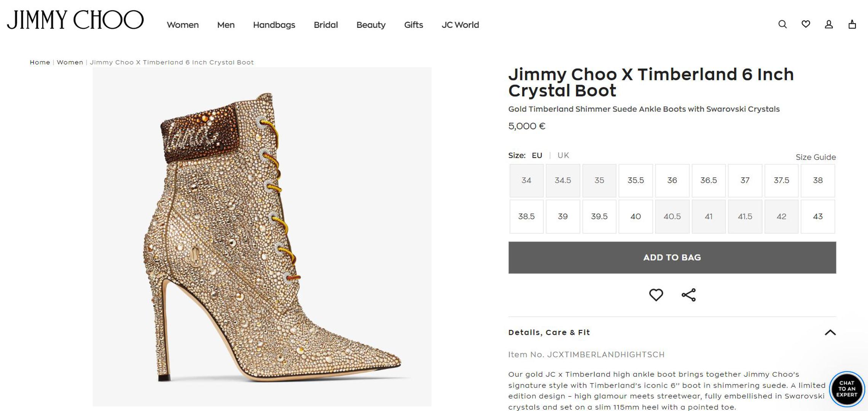868x411 pixels.
Task: Share this product via share icon
Action: [688, 295]
